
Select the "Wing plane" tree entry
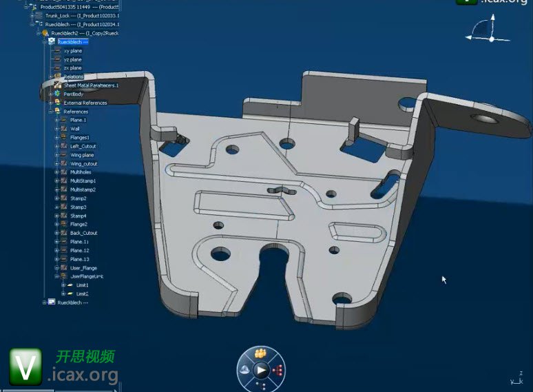pos(82,155)
